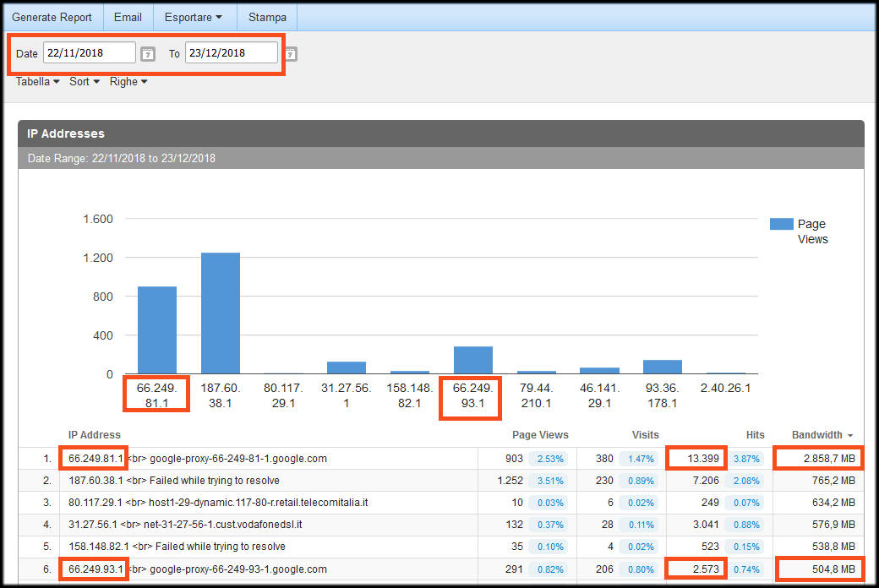Select row 66.249.93.1 google-proxy entry
This screenshot has width=879, height=588.
pos(440,569)
